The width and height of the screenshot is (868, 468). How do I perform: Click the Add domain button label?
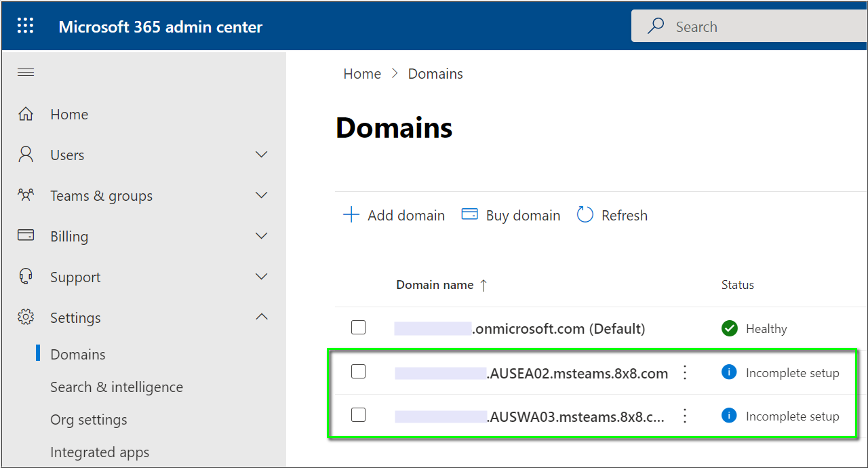[406, 215]
